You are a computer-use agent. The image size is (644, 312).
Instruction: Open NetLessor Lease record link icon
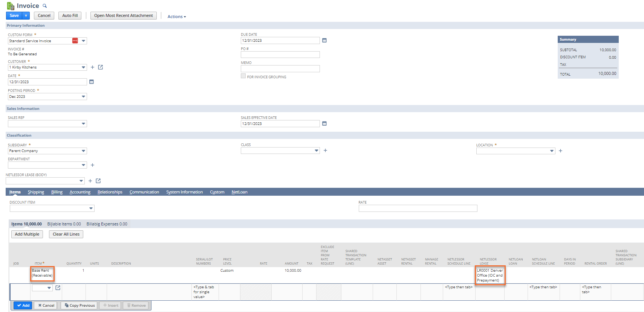[x=98, y=181]
